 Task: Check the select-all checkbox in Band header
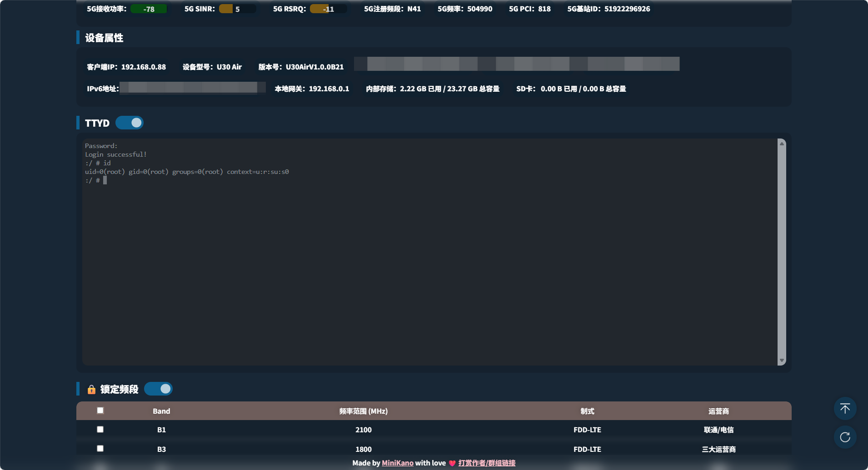(100, 411)
